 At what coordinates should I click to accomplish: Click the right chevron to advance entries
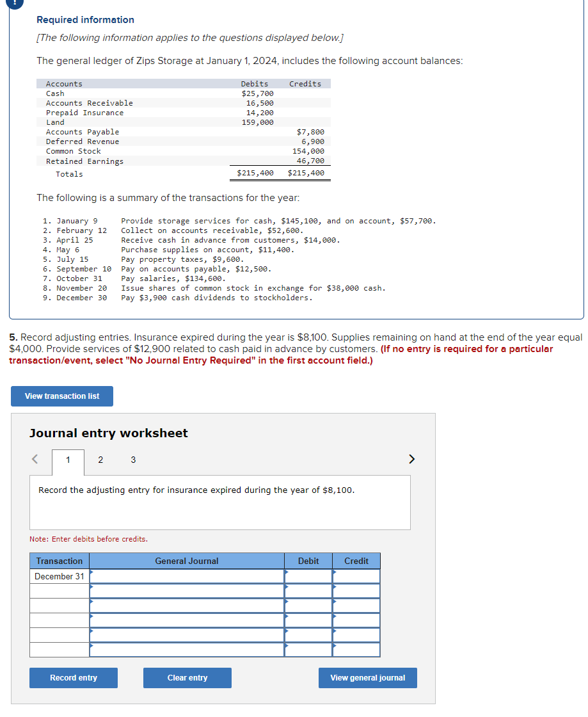pyautogui.click(x=411, y=459)
